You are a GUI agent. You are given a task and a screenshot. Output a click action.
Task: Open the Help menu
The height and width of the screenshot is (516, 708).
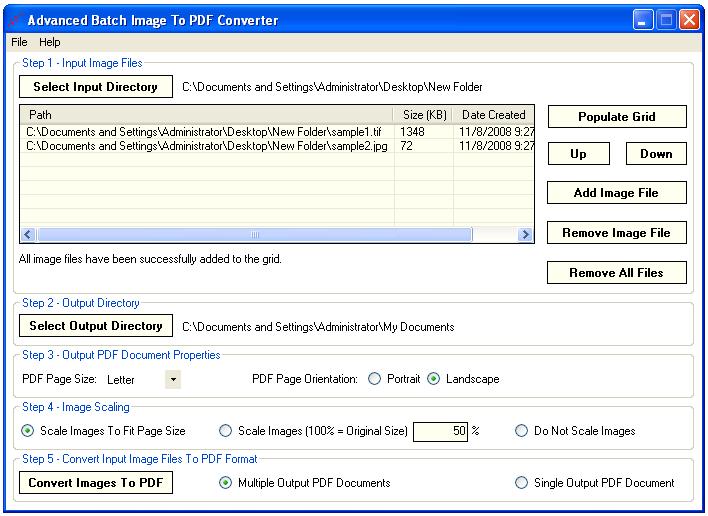[50, 42]
